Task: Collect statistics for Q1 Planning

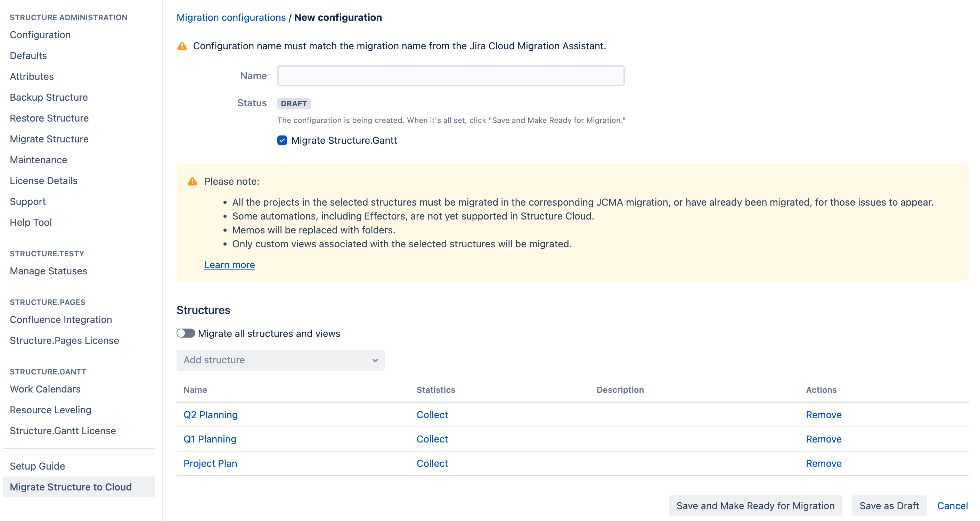Action: tap(432, 439)
